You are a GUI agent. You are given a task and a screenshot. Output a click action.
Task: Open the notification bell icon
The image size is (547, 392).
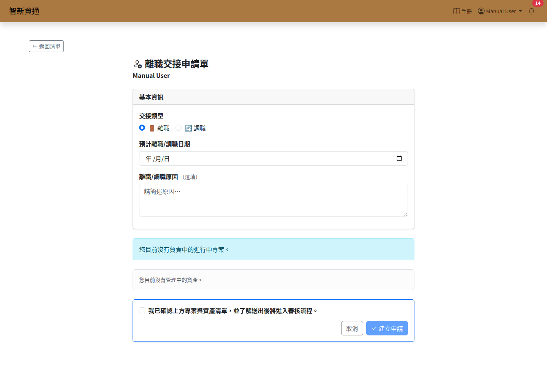[531, 11]
